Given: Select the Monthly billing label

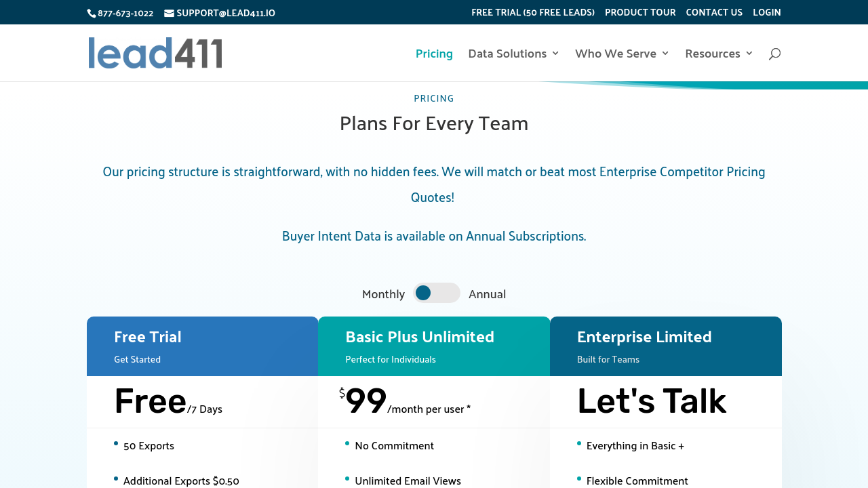Looking at the screenshot, I should point(383,293).
